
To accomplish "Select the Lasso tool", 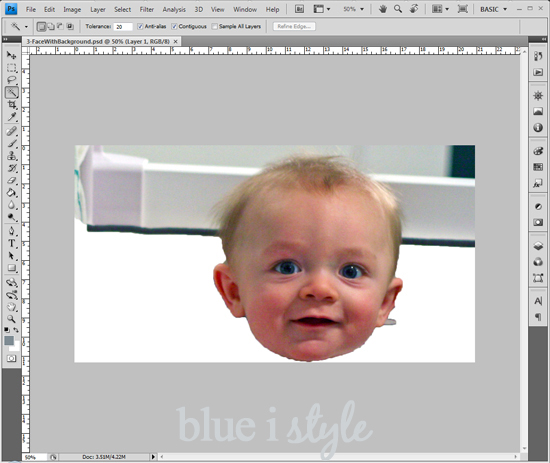I will coord(12,80).
